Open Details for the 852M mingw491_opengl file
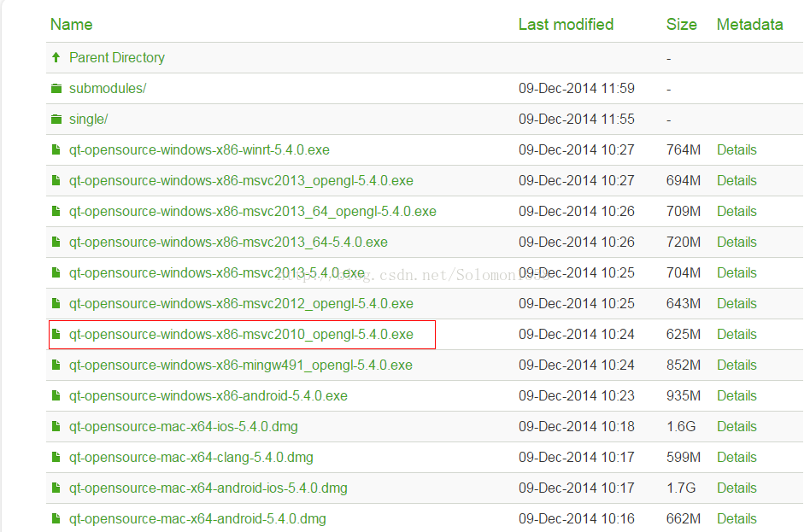 (x=737, y=365)
